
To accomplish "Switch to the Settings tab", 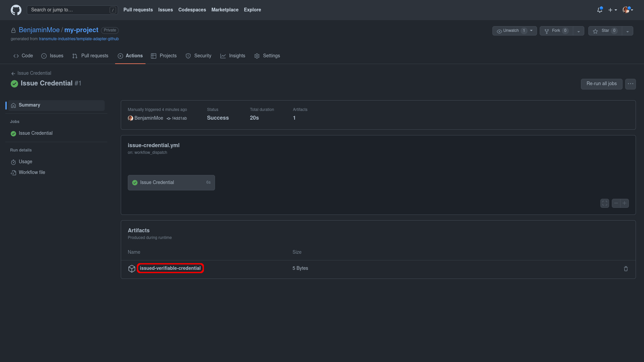I will tap(267, 56).
